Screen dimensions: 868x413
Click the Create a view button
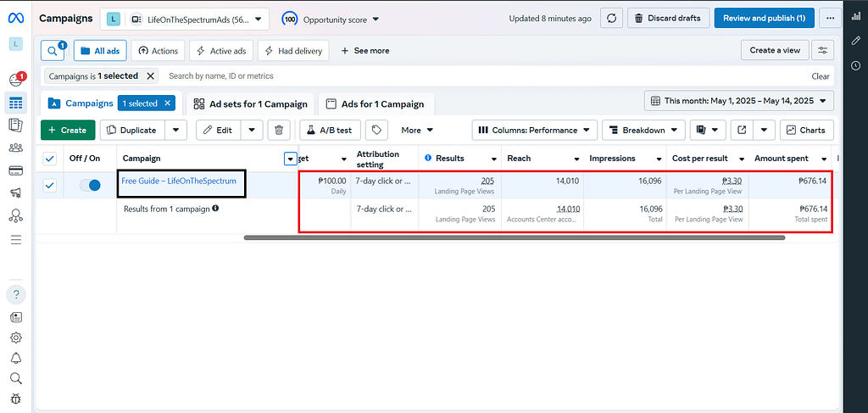pos(775,50)
